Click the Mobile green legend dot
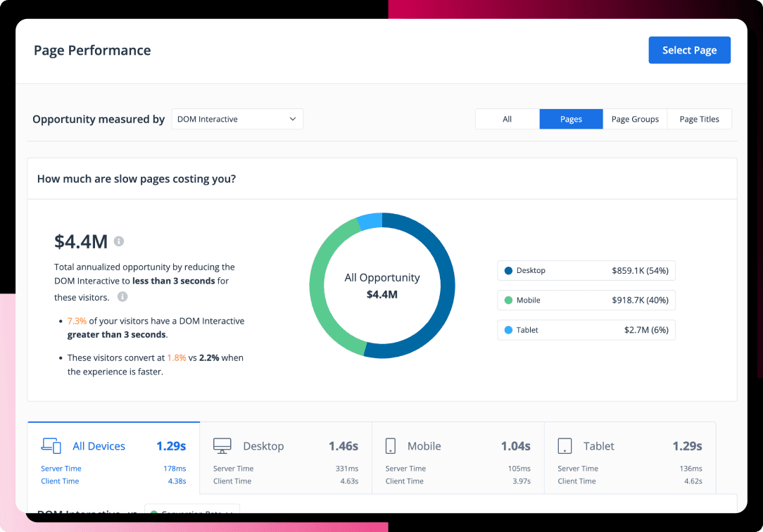Image resolution: width=763 pixels, height=532 pixels. click(x=508, y=300)
